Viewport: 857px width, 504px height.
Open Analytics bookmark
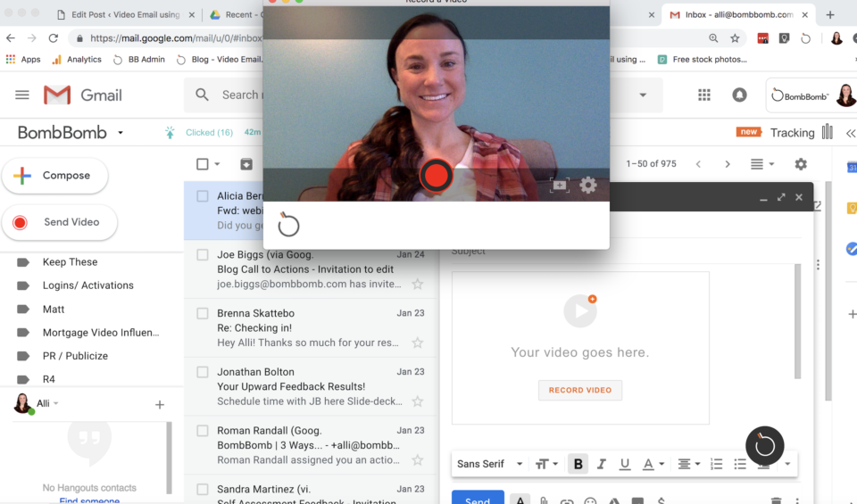click(x=77, y=60)
